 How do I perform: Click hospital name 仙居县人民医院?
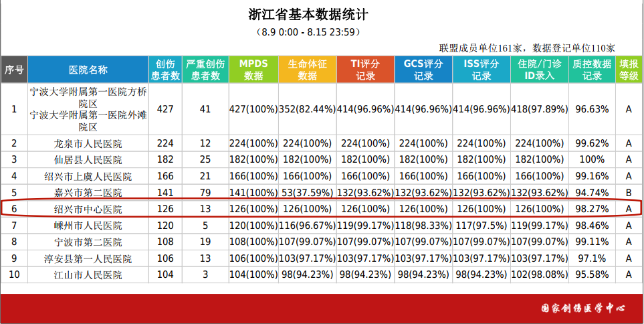pyautogui.click(x=88, y=159)
